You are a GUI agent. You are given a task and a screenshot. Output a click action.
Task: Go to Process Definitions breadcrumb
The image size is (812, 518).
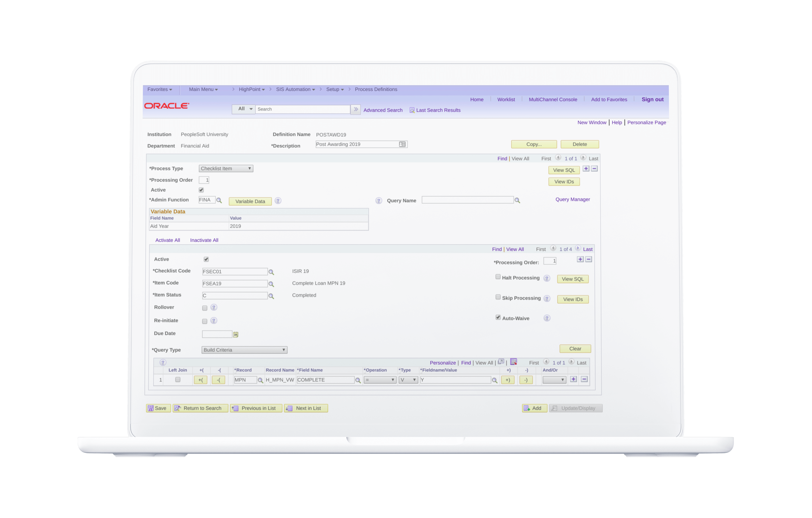point(376,89)
